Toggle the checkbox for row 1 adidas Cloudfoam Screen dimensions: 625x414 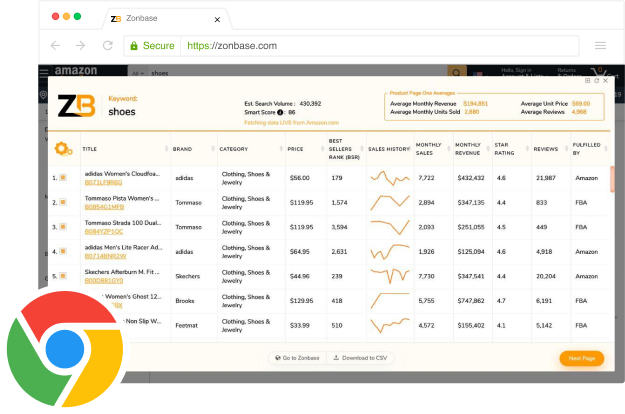(63, 178)
